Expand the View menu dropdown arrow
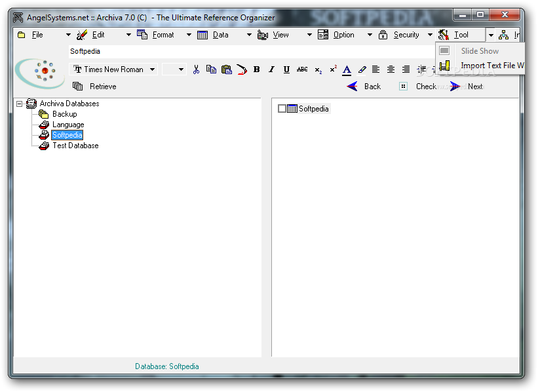 coord(309,35)
